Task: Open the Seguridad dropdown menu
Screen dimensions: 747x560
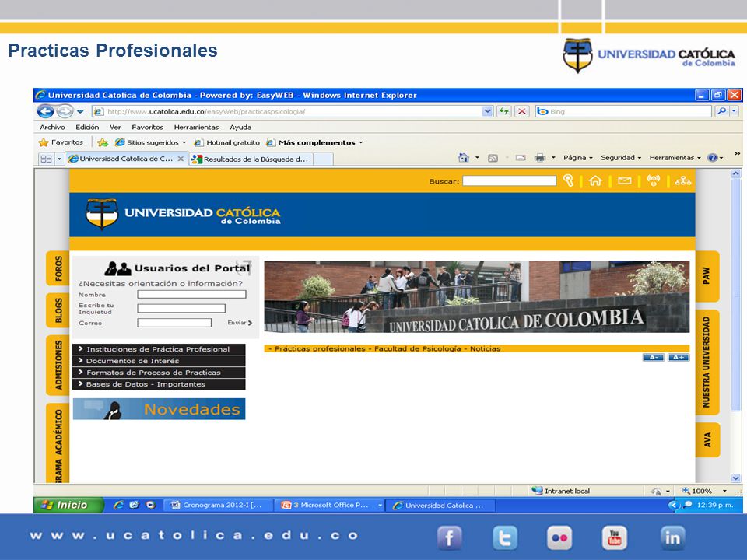Action: (621, 158)
